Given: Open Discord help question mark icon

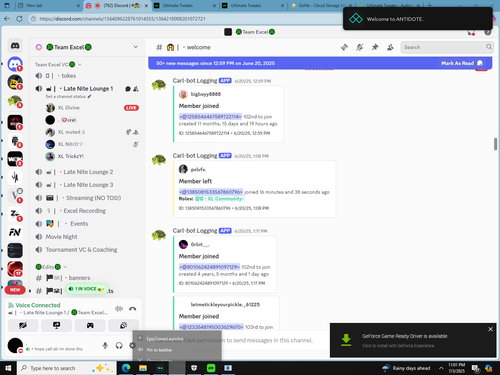Looking at the screenshot, I should (488, 32).
